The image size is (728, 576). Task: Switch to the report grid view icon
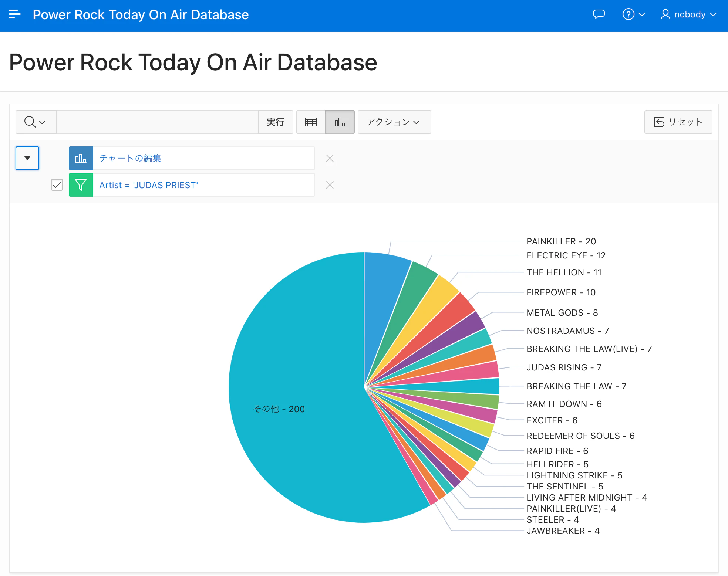pos(311,122)
